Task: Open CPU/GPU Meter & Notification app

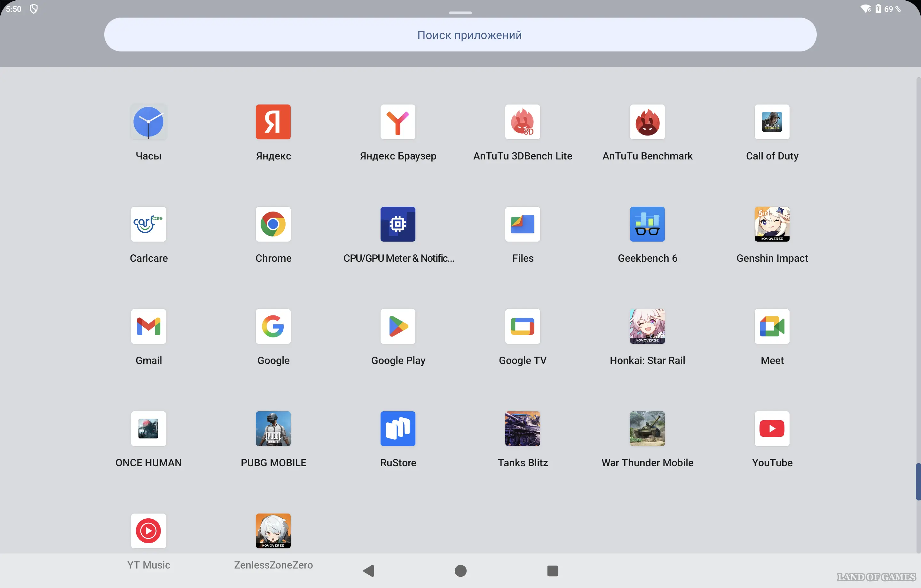Action: (x=398, y=224)
